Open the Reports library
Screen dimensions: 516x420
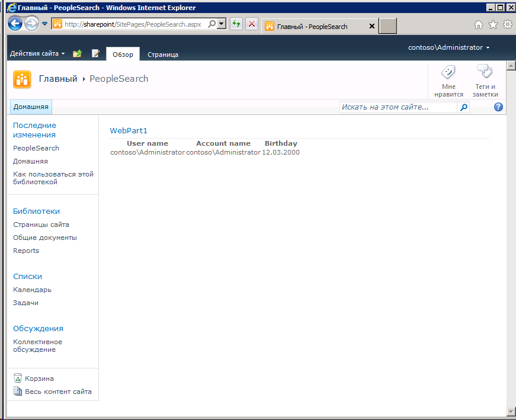(x=26, y=251)
